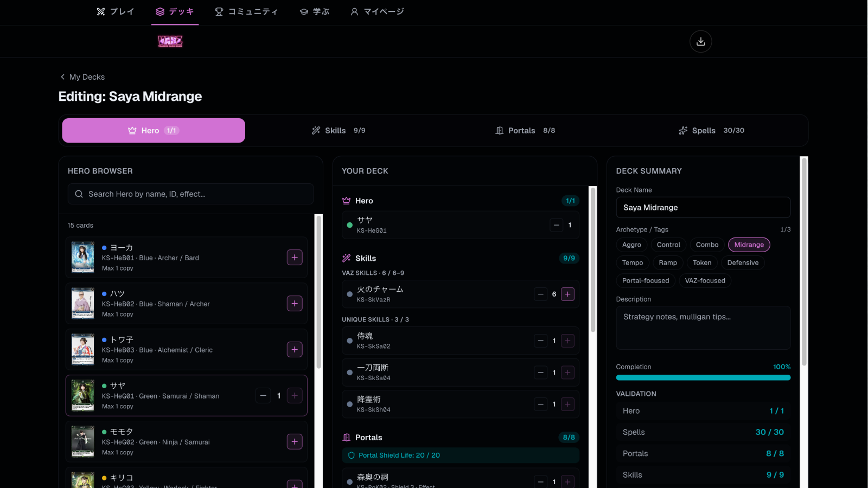Focus the Search Hero input field
Image resolution: width=868 pixels, height=488 pixels.
[190, 194]
